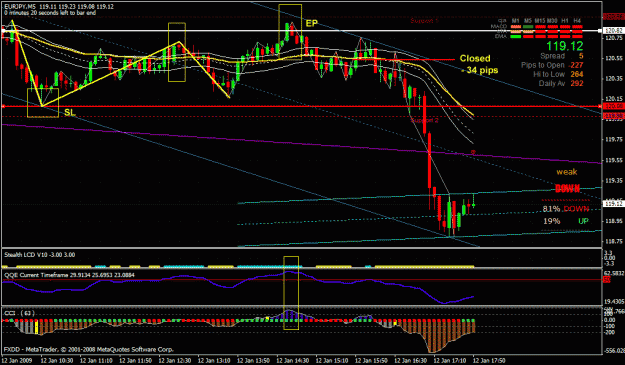Click the 119.55 price axis label
This screenshot has width=625, height=365.
point(614,160)
